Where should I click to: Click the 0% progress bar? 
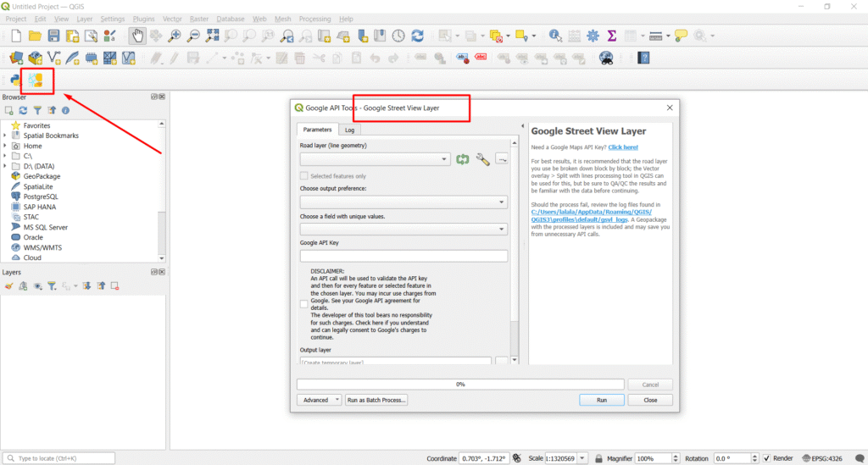(460, 385)
